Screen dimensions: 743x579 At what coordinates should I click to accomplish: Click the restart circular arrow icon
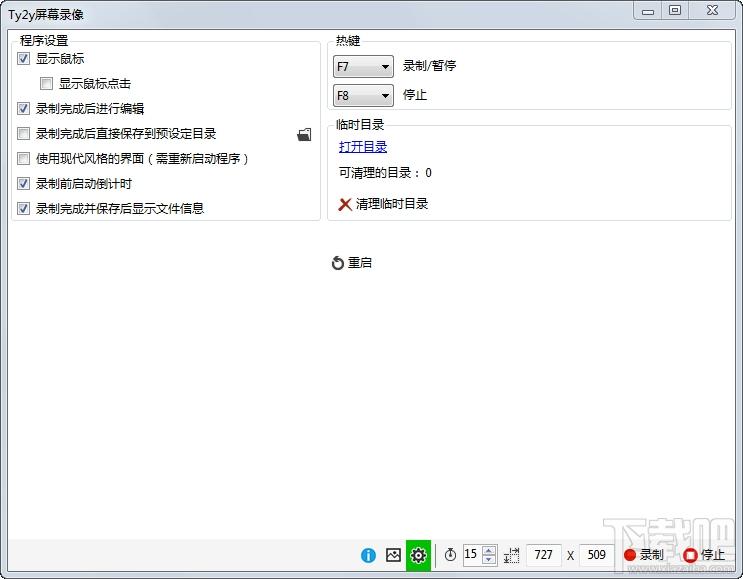click(337, 263)
